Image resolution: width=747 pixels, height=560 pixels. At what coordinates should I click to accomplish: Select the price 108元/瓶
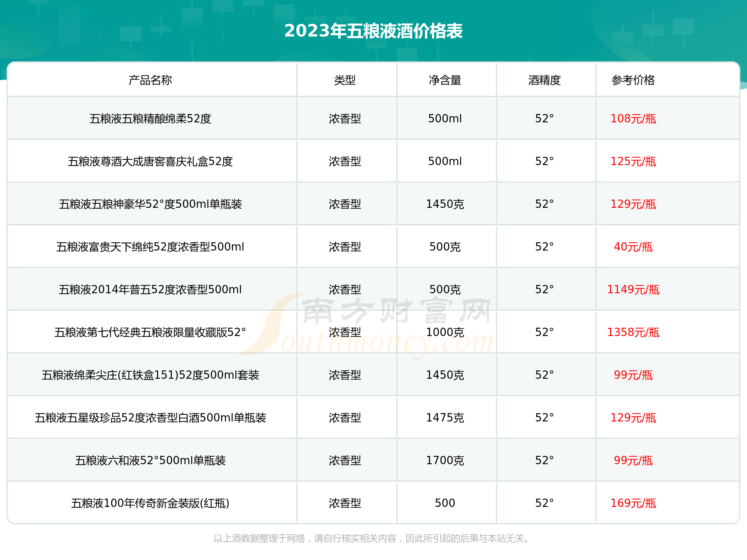coord(633,119)
